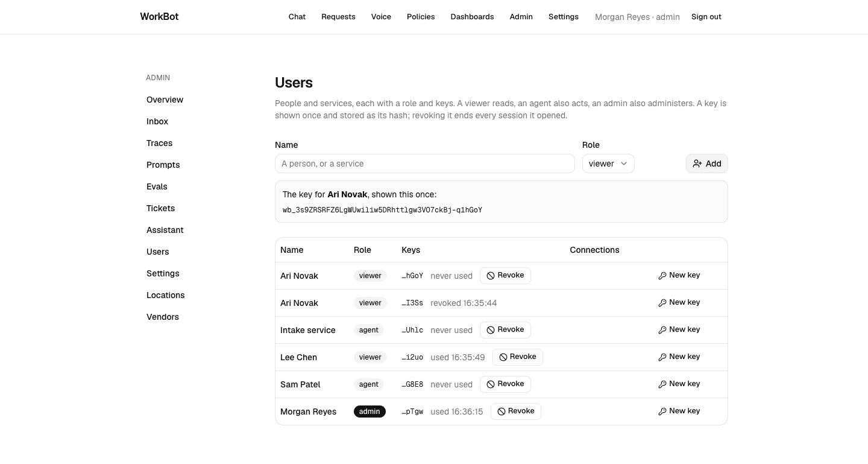The height and width of the screenshot is (464, 868).
Task: Click the admin role badge for Morgan Reyes
Action: [x=370, y=412]
